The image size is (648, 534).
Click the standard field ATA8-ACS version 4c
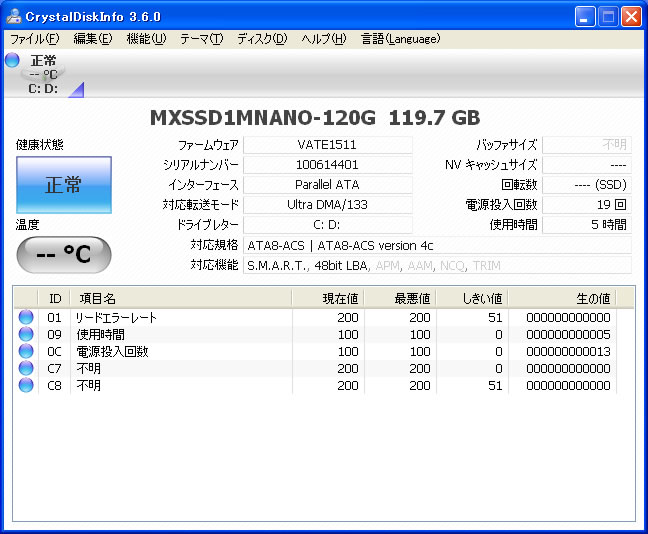[x=437, y=246]
